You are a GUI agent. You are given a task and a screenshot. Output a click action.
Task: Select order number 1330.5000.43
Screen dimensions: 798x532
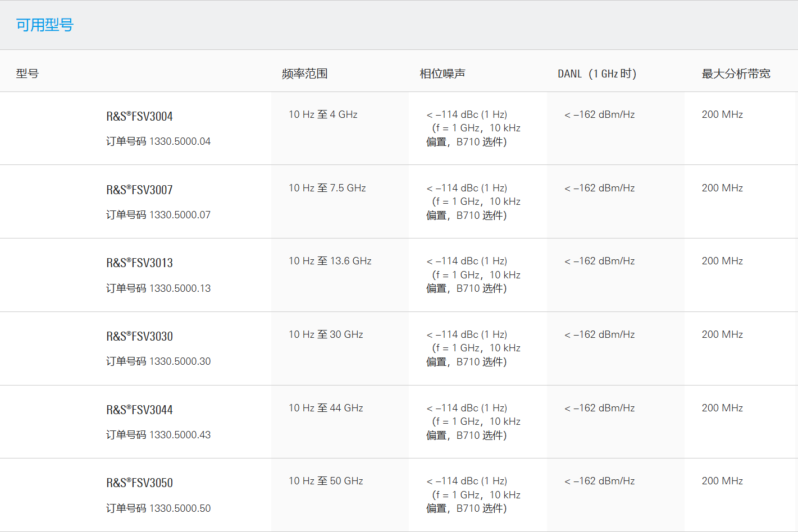point(180,435)
